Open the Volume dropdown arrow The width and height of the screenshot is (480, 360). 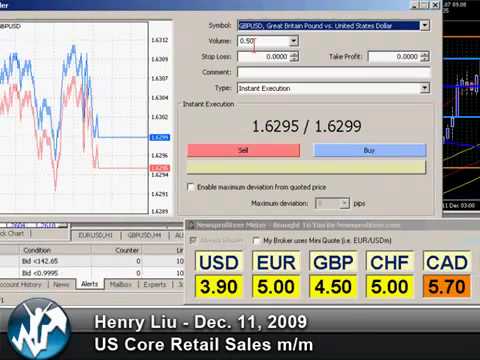[293, 41]
